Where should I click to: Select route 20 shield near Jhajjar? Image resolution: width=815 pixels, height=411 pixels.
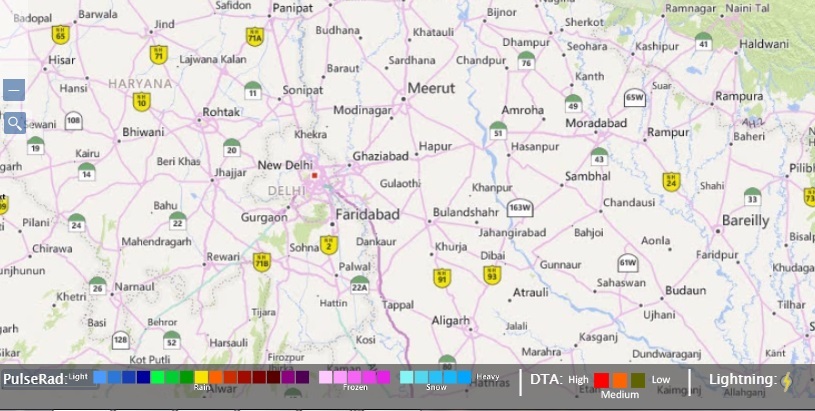[x=232, y=147]
